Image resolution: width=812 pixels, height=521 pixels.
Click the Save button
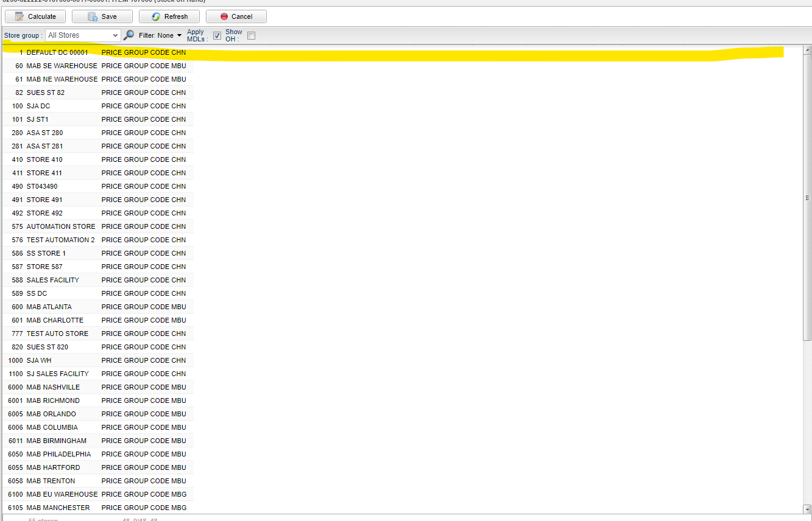[x=102, y=16]
